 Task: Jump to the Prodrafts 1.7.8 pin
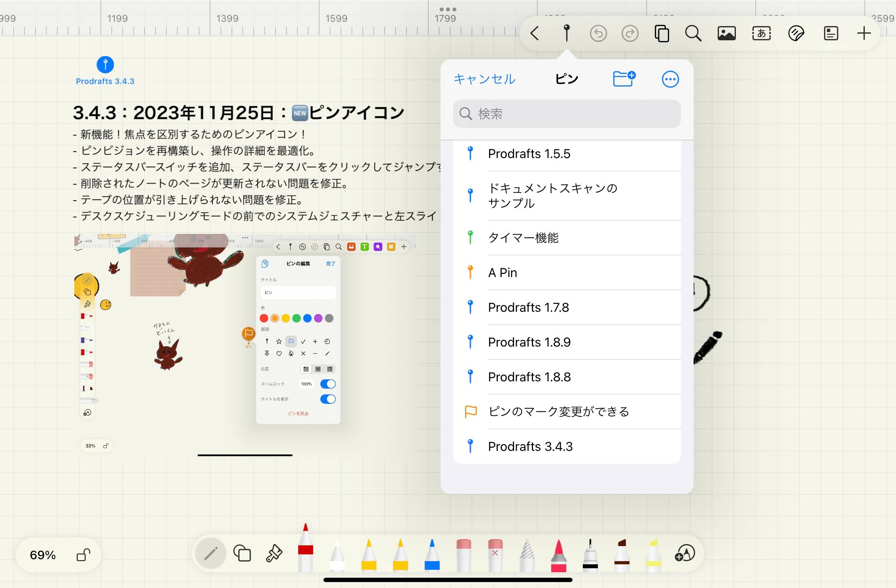(567, 307)
